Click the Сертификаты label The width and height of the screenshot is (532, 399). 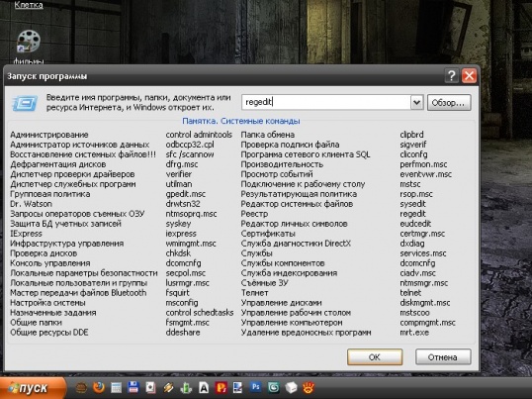tap(268, 234)
